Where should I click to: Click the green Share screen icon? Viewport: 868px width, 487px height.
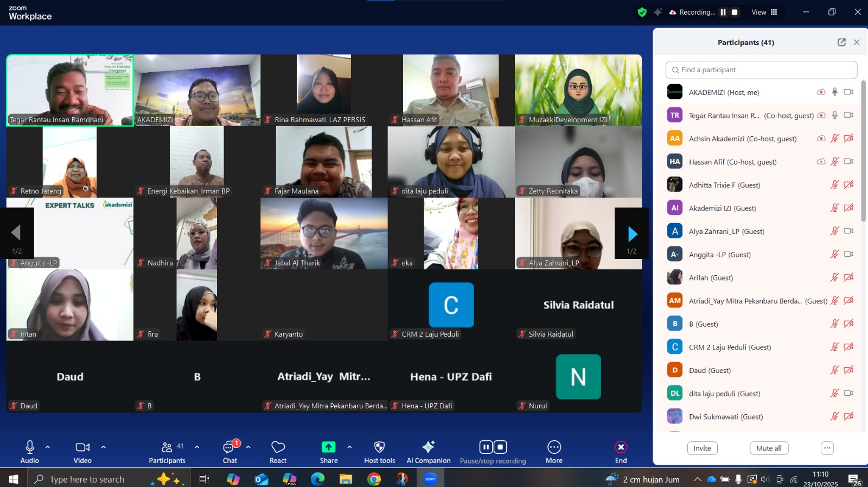click(x=328, y=447)
